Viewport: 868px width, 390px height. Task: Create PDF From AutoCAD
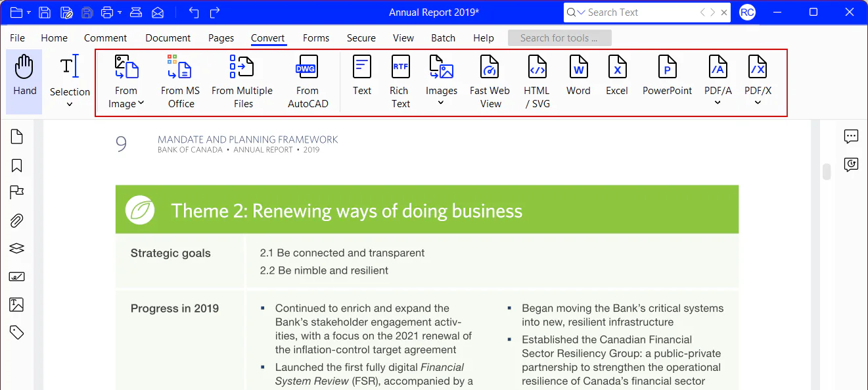click(308, 82)
